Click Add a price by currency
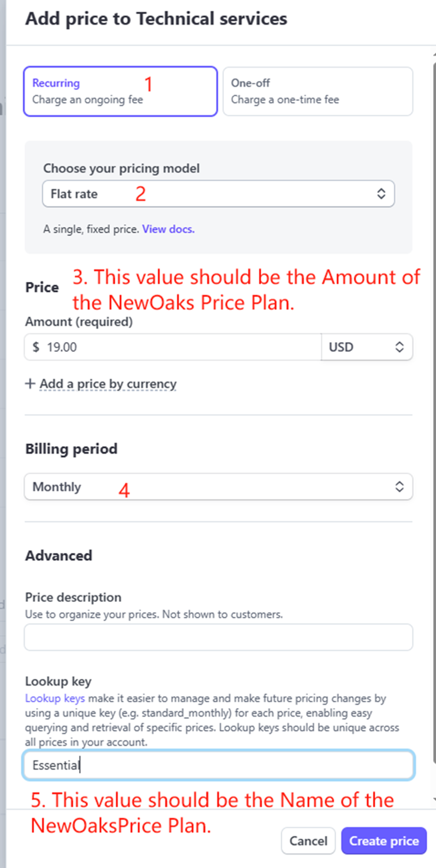 pos(108,384)
